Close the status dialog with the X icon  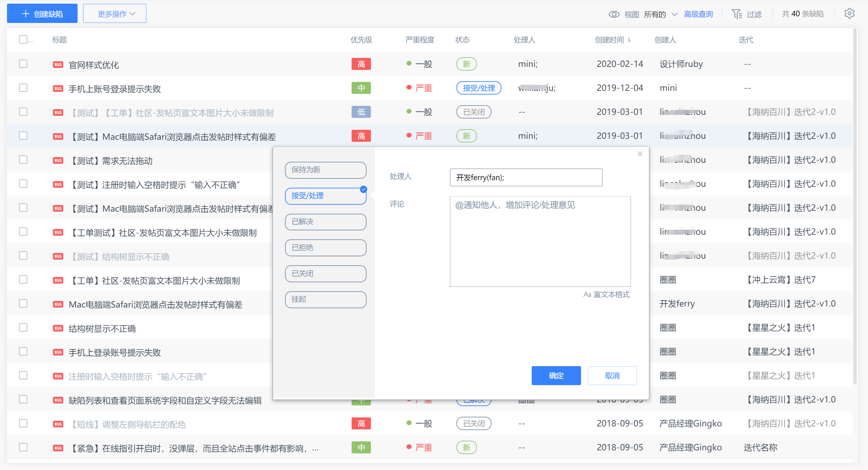point(640,154)
